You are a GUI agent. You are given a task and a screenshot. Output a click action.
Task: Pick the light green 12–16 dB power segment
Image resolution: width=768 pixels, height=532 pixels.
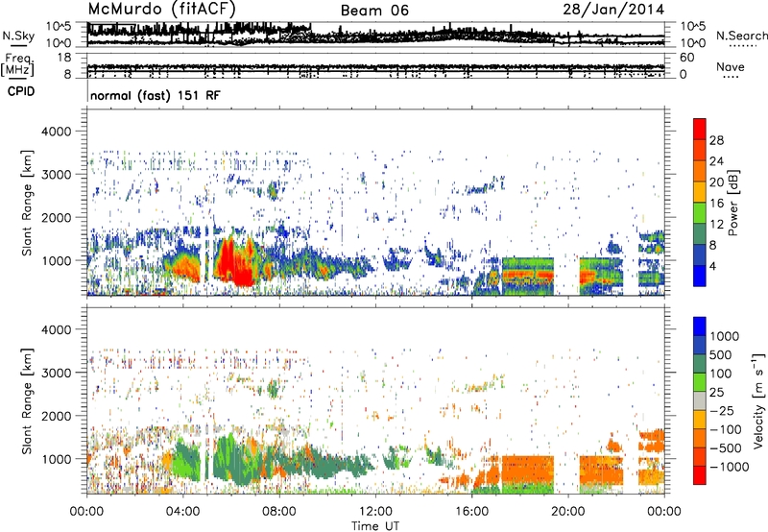pyautogui.click(x=700, y=213)
